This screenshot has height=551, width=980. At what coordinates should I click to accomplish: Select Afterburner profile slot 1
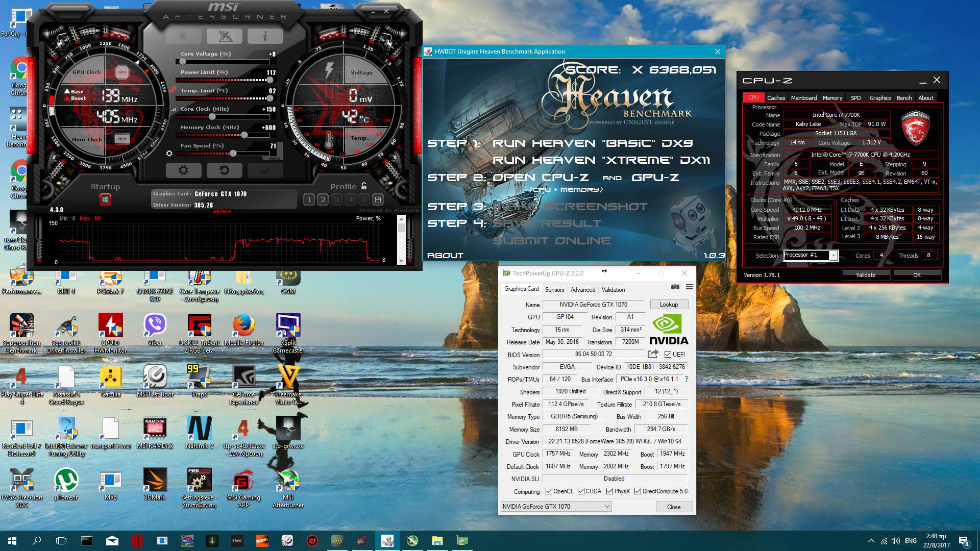point(309,199)
